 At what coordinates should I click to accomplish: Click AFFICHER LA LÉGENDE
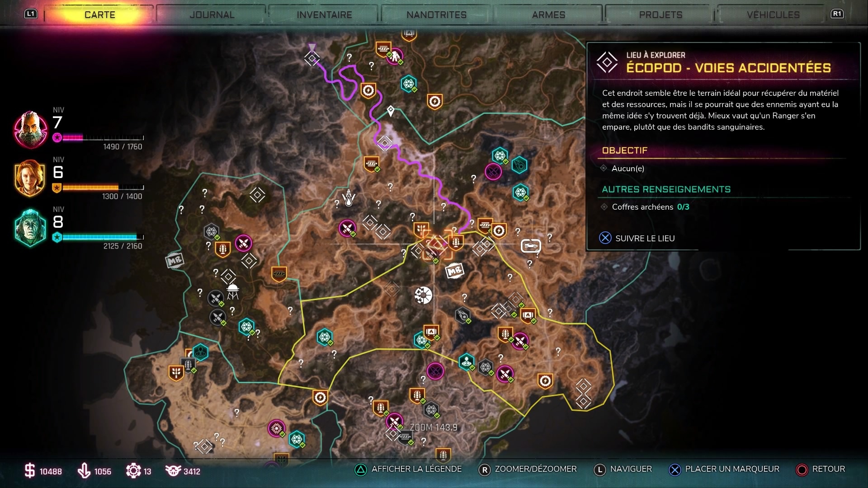click(x=408, y=469)
